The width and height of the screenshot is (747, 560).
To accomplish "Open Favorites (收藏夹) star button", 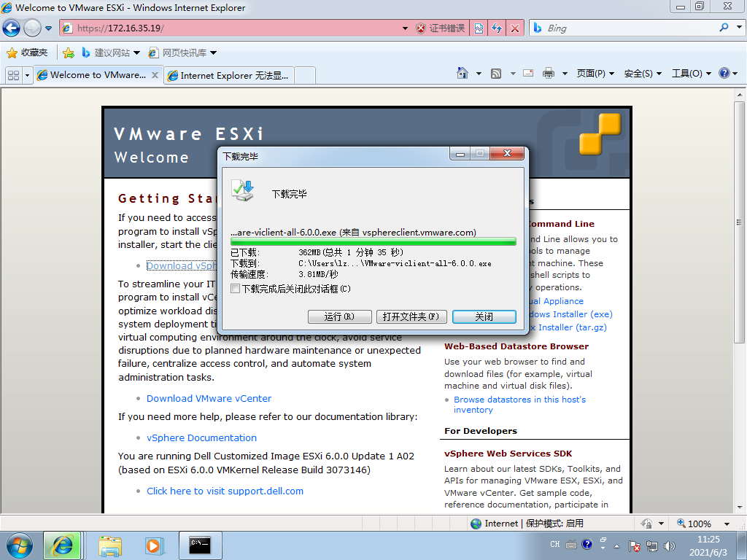I will [27, 52].
